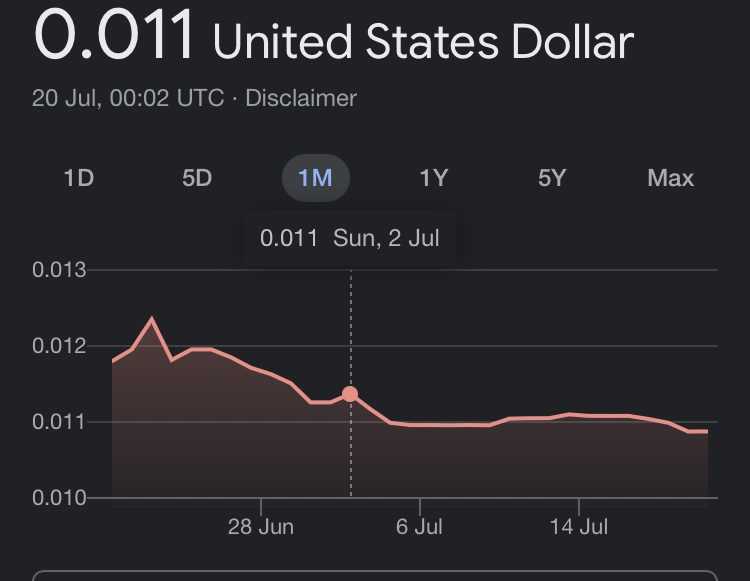
Task: Click the highest peak on the chart line
Action: [x=152, y=320]
